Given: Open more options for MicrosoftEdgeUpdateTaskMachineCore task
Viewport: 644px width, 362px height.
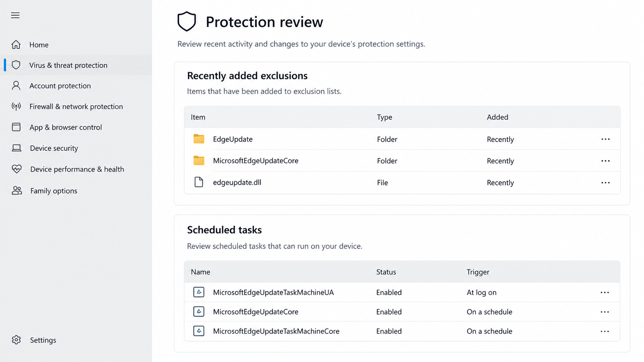Looking at the screenshot, I should click(x=605, y=331).
